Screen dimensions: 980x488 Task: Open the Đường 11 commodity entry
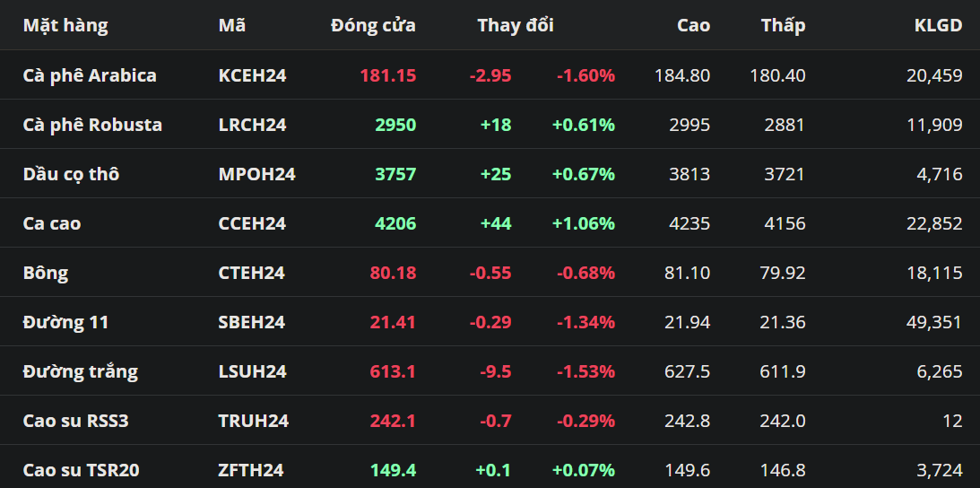(x=65, y=322)
